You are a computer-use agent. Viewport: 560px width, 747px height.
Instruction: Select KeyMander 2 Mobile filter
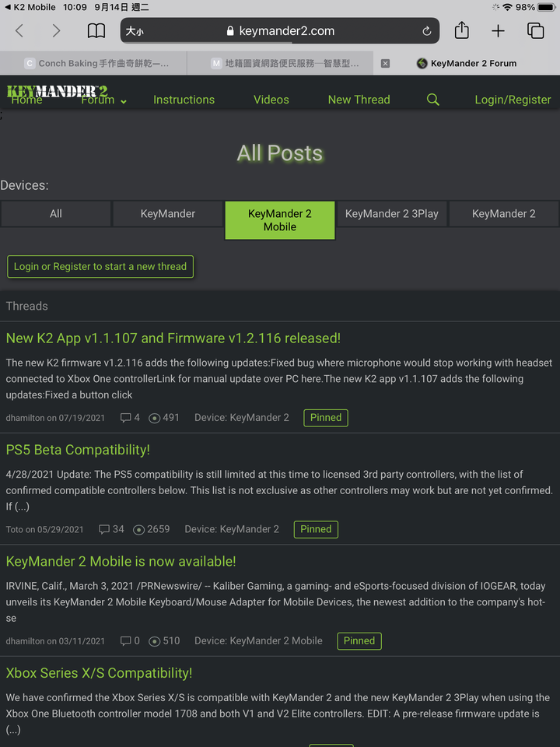(x=280, y=220)
